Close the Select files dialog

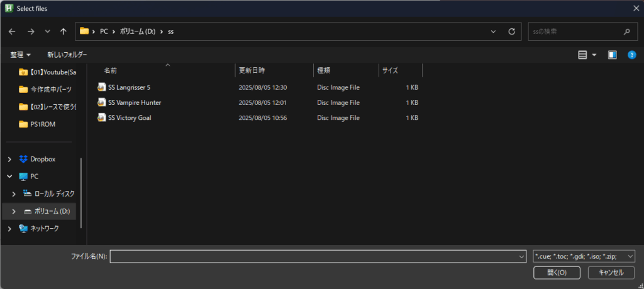[x=636, y=8]
